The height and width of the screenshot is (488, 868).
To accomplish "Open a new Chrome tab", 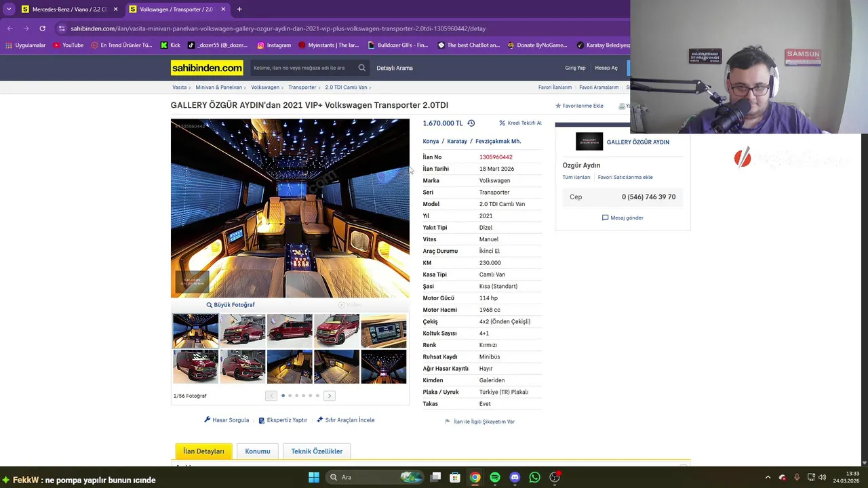I will tap(239, 9).
